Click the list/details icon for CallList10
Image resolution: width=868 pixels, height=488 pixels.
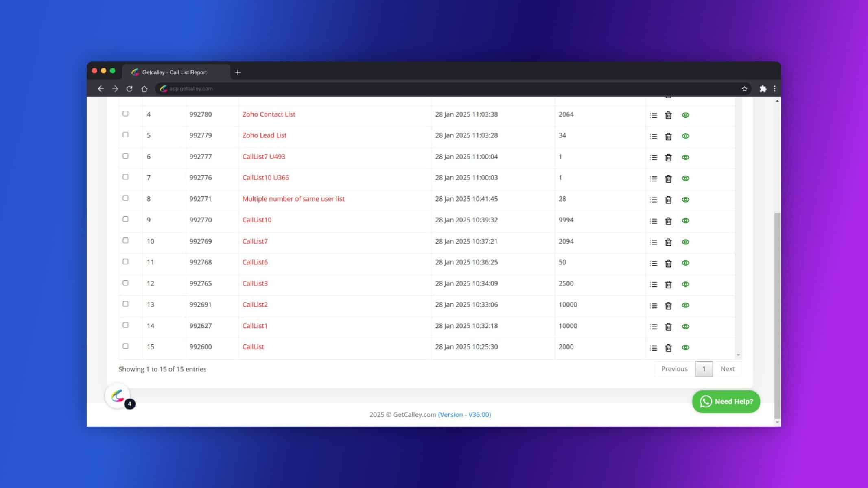point(654,220)
